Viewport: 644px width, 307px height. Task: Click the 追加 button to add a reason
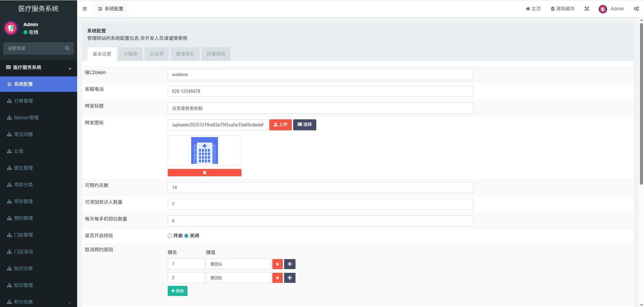[177, 291]
